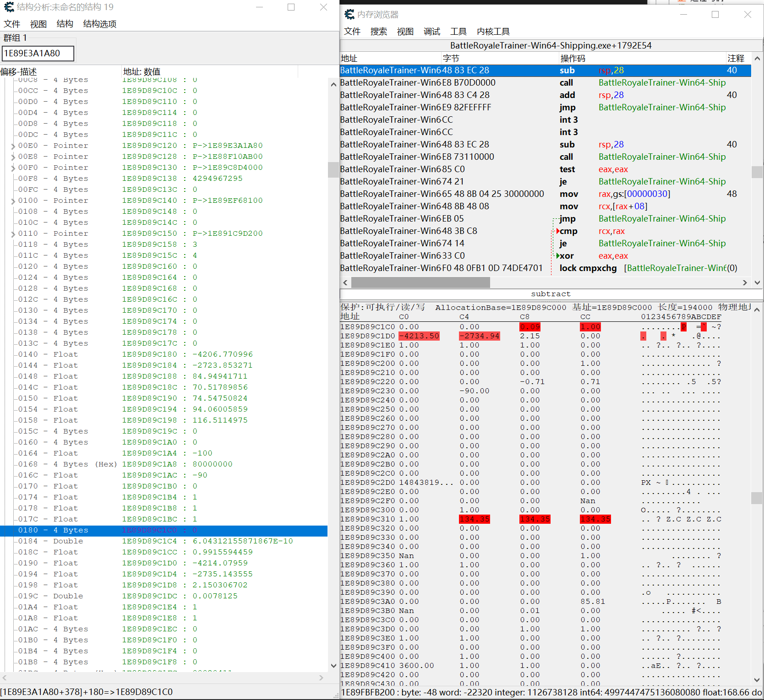Click the Cheat Engine icon in 内存浏览器 title bar
This screenshot has width=764, height=700.
[349, 15]
